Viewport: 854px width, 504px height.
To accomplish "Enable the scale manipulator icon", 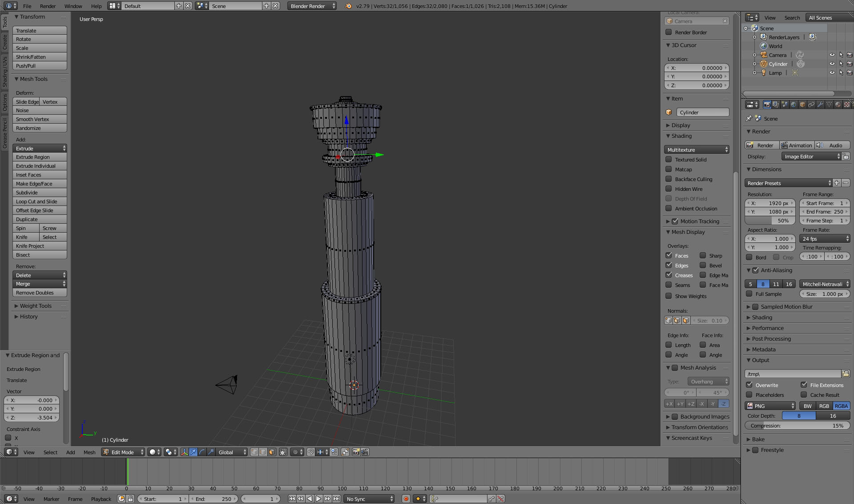I will point(211,452).
